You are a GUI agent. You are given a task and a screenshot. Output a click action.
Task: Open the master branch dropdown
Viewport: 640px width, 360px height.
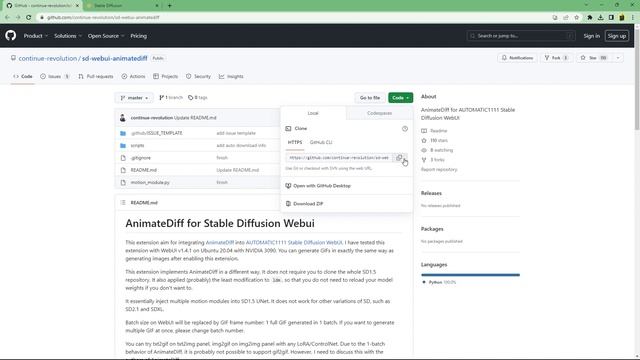(134, 98)
